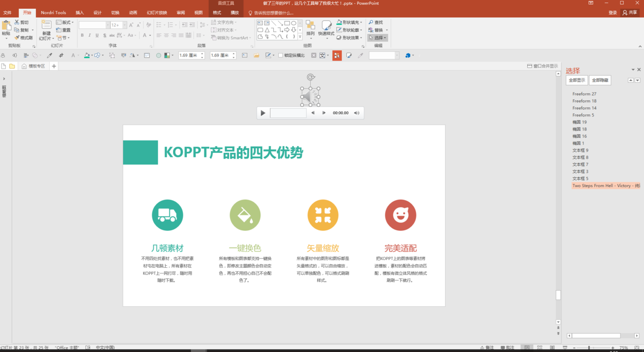Toggle italic formatting (I)
The height and width of the screenshot is (352, 644).
coord(89,35)
